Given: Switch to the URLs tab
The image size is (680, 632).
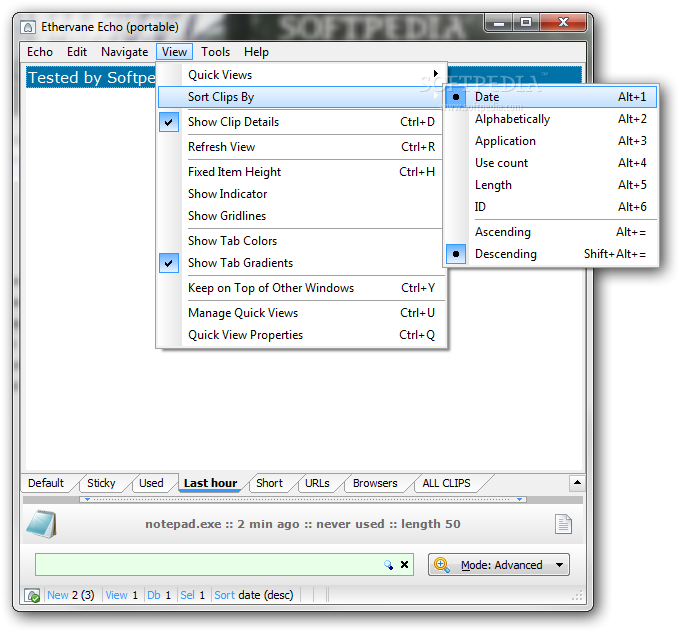Looking at the screenshot, I should (317, 483).
